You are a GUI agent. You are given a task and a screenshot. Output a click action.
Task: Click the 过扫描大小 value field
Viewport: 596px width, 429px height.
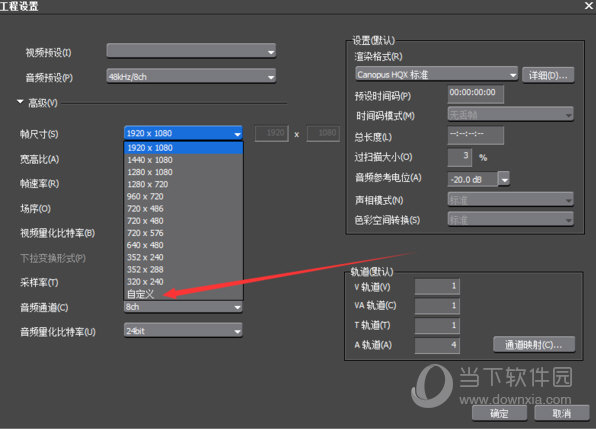[x=460, y=157]
